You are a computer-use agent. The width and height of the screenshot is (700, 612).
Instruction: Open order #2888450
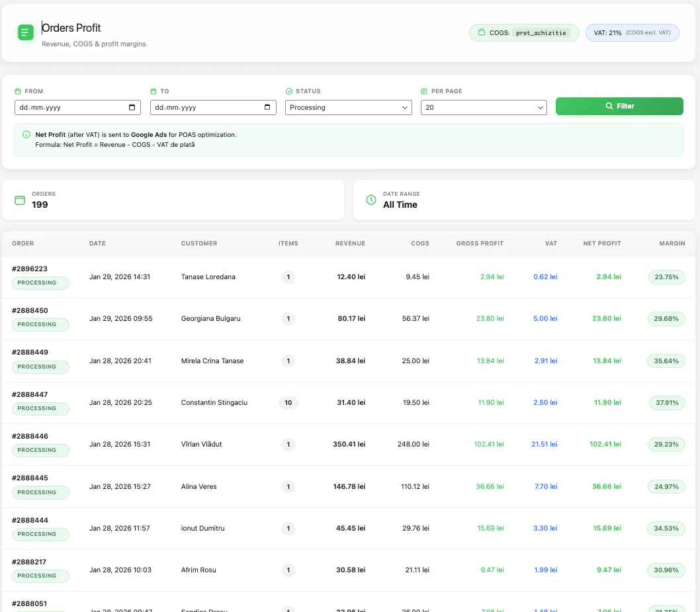click(x=30, y=310)
